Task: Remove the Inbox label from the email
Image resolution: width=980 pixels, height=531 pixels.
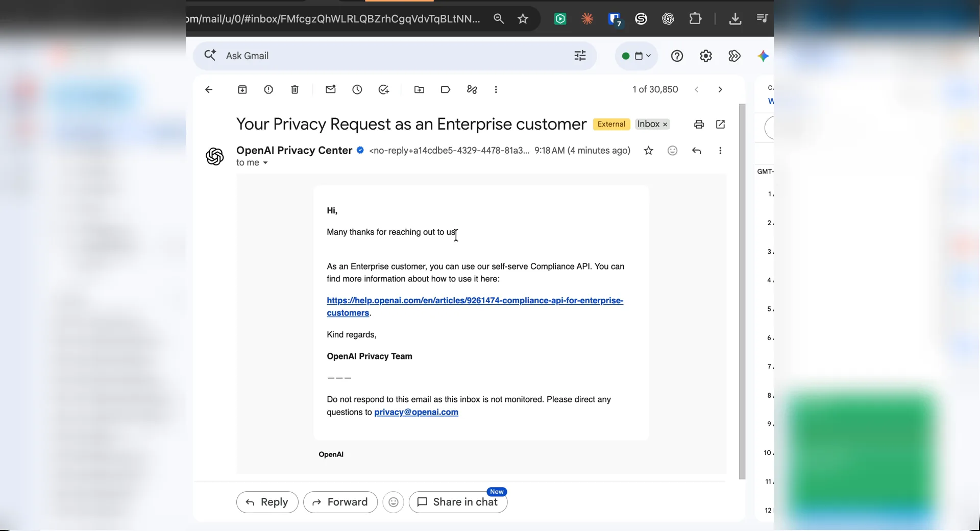Action: 665,125
